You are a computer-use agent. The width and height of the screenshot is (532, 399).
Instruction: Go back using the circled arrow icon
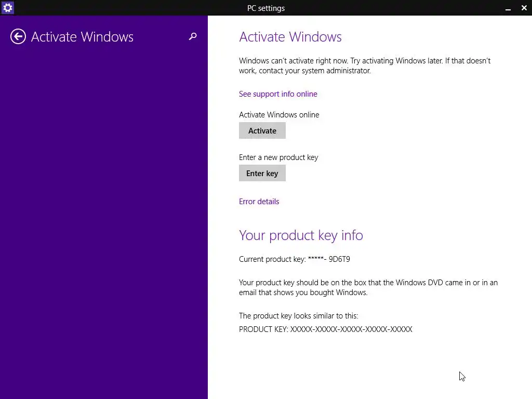(18, 37)
